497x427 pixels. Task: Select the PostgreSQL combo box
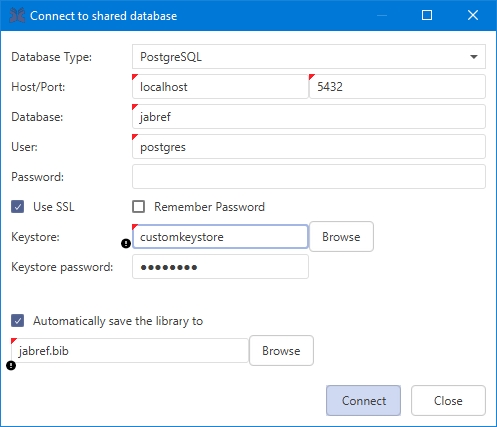[309, 57]
